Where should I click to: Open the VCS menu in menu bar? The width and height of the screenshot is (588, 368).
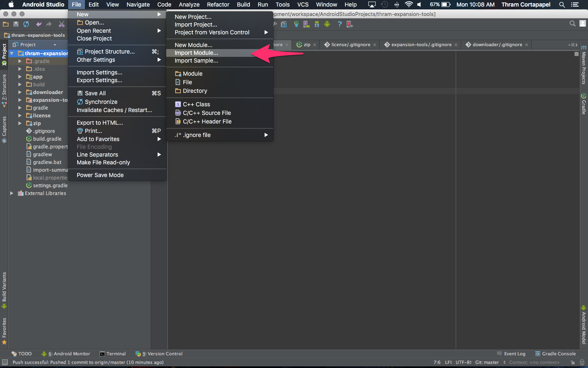point(303,4)
